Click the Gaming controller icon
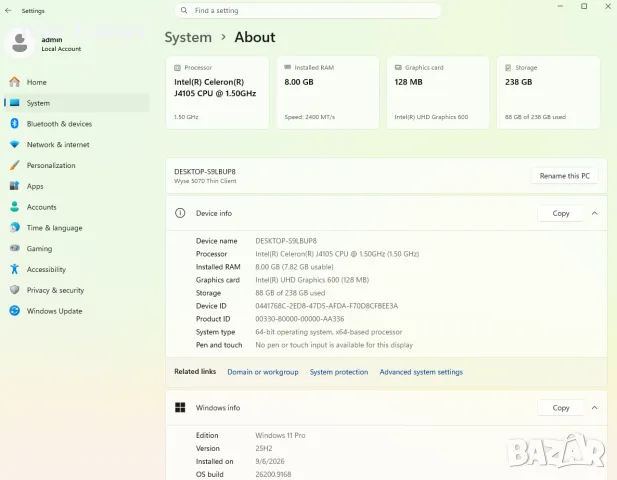 15,248
